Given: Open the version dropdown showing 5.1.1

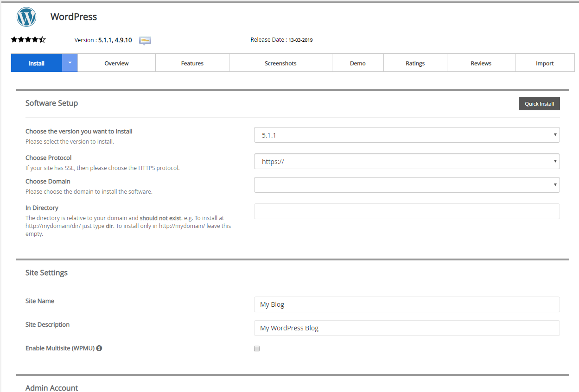Looking at the screenshot, I should pos(407,135).
